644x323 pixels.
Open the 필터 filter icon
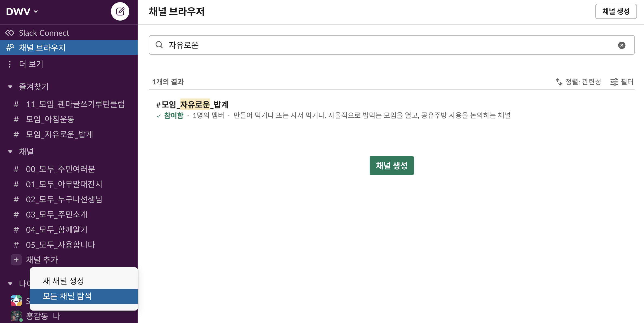coord(614,82)
